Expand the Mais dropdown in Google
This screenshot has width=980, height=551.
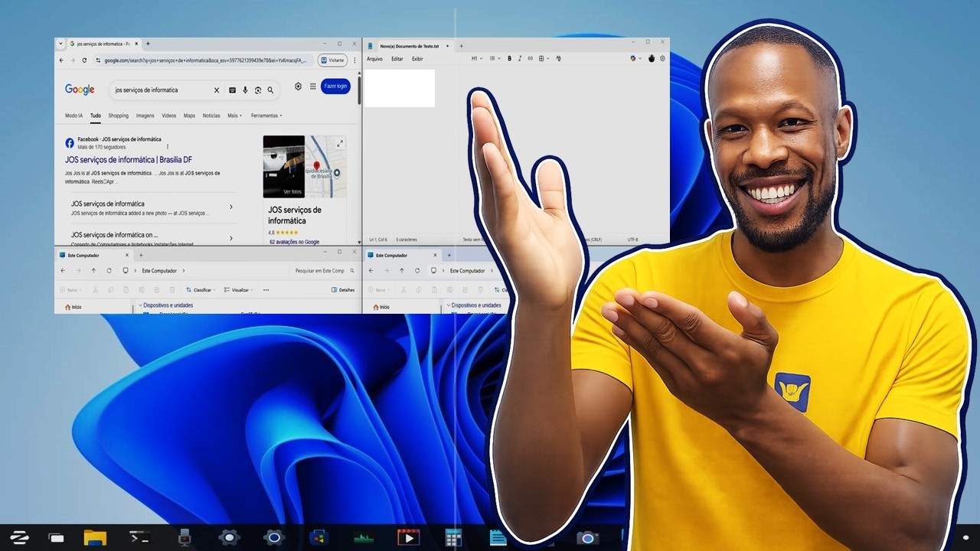pos(234,116)
